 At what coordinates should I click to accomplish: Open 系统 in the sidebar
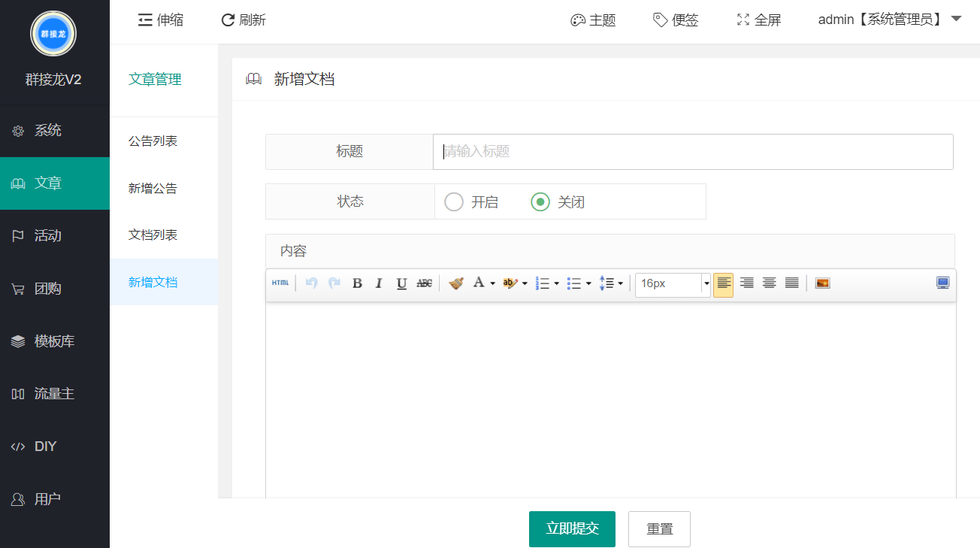[x=55, y=131]
